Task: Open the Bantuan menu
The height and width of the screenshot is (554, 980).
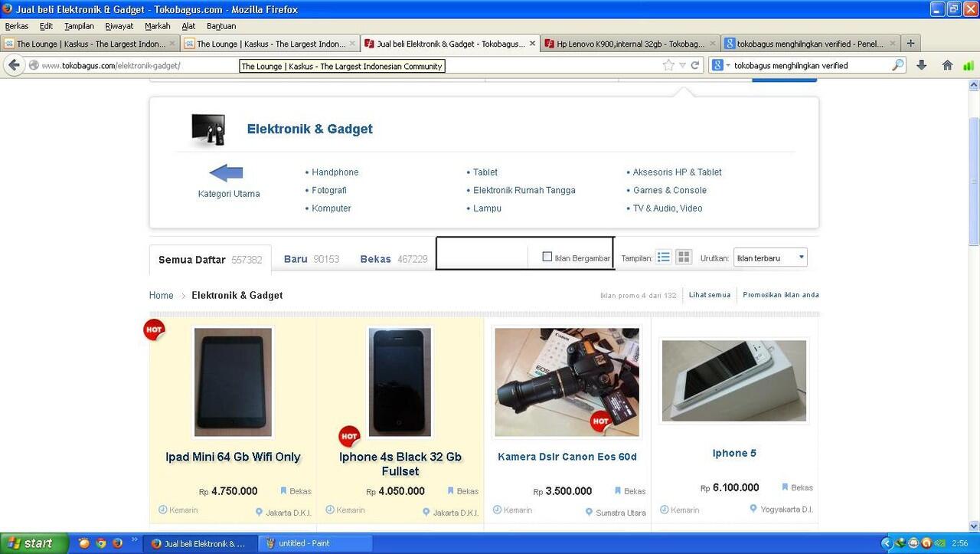Action: pyautogui.click(x=221, y=26)
